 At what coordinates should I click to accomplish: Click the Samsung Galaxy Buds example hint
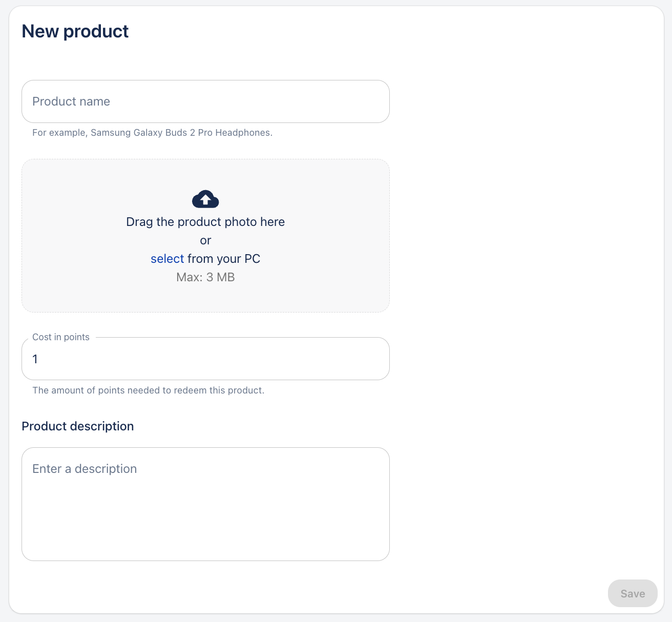(152, 133)
